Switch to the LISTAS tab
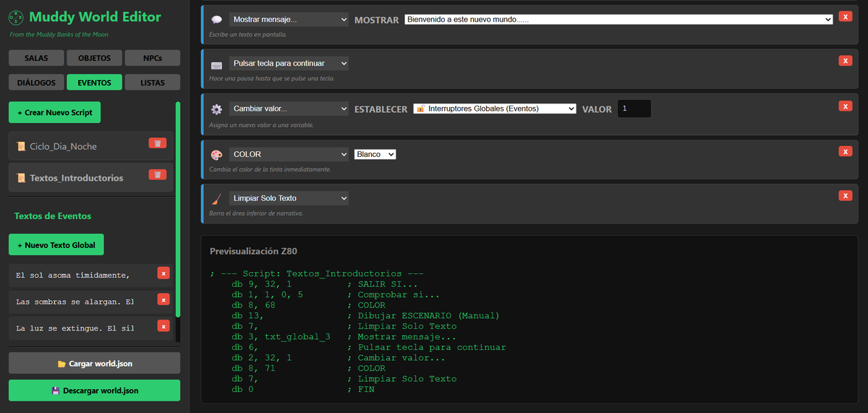Screen dimensions: 868x413 pos(153,82)
